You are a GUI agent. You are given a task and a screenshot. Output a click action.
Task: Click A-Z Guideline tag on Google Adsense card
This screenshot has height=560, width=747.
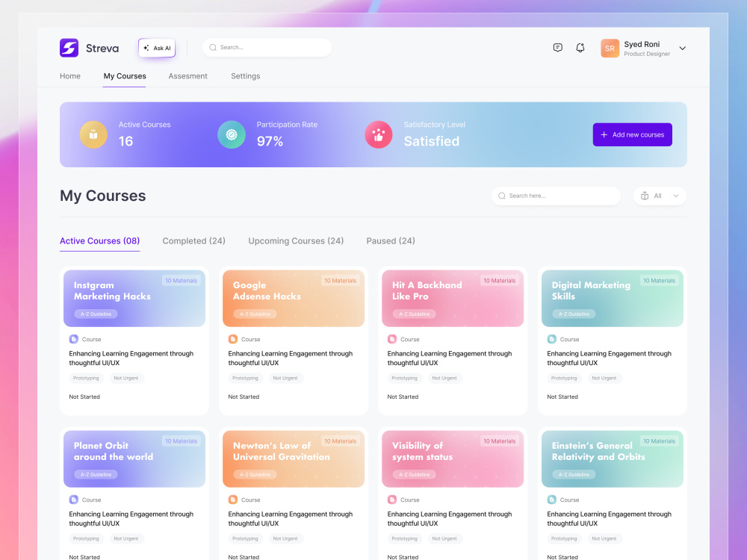tap(255, 314)
